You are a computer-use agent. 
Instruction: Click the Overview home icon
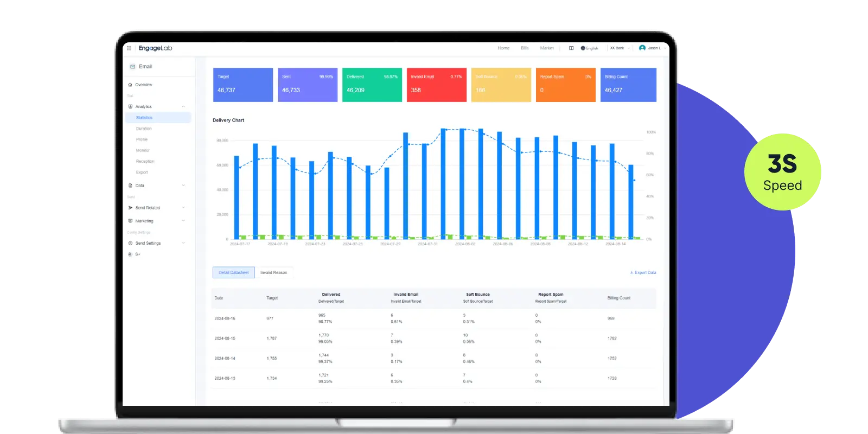coord(130,85)
